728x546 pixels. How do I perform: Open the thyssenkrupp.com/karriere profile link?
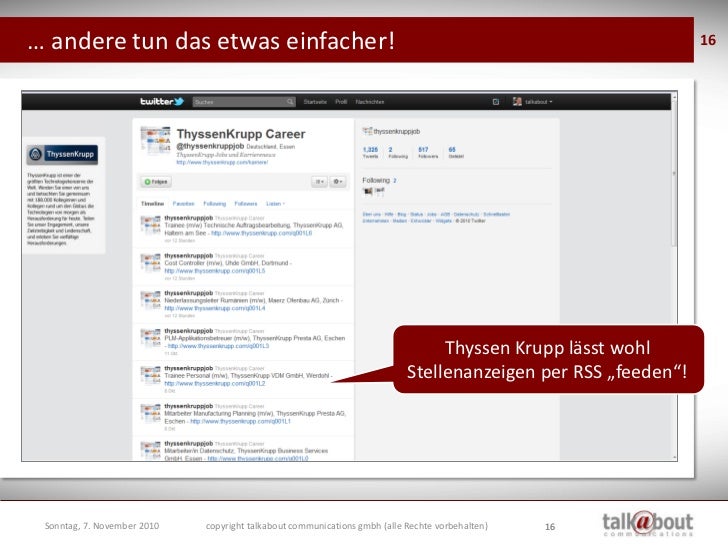[x=222, y=162]
